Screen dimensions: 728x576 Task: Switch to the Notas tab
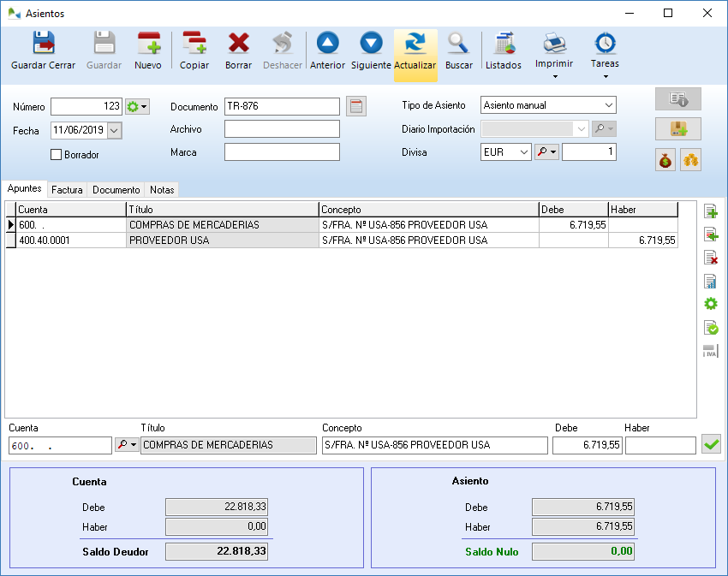pos(162,190)
